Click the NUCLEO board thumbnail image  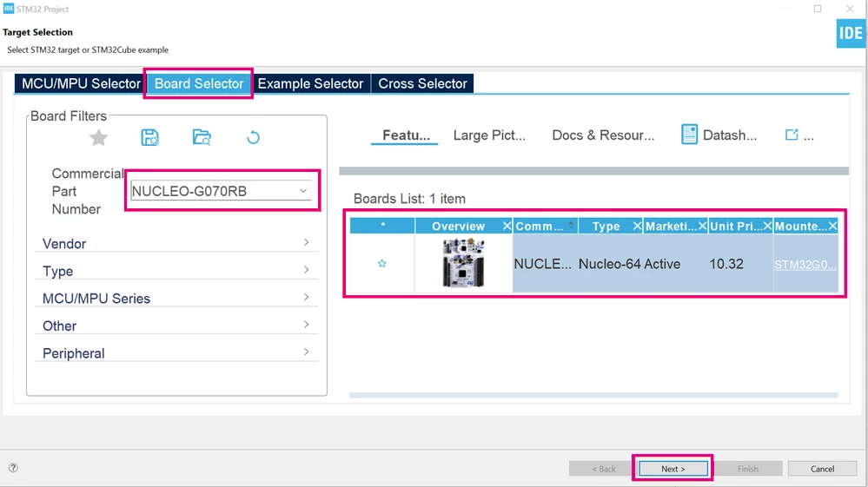(x=463, y=262)
